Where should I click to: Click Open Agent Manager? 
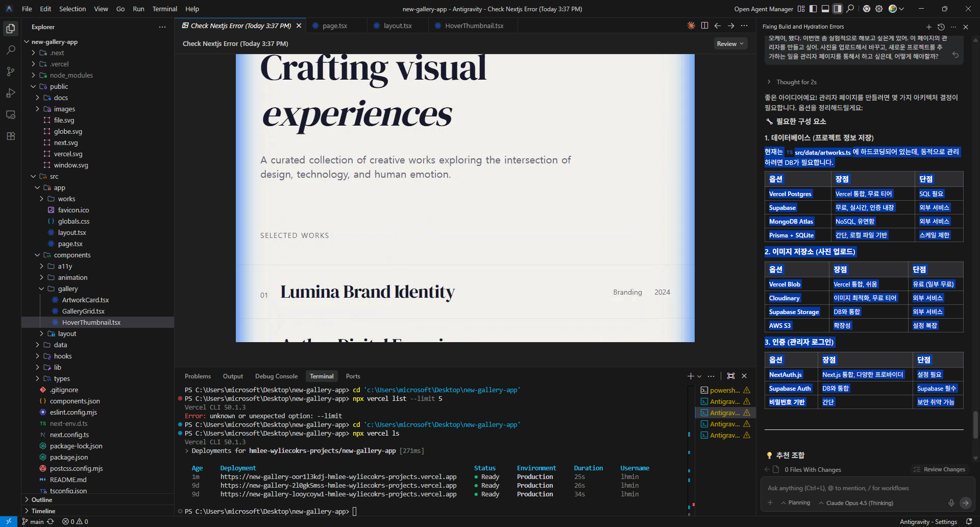tap(763, 9)
